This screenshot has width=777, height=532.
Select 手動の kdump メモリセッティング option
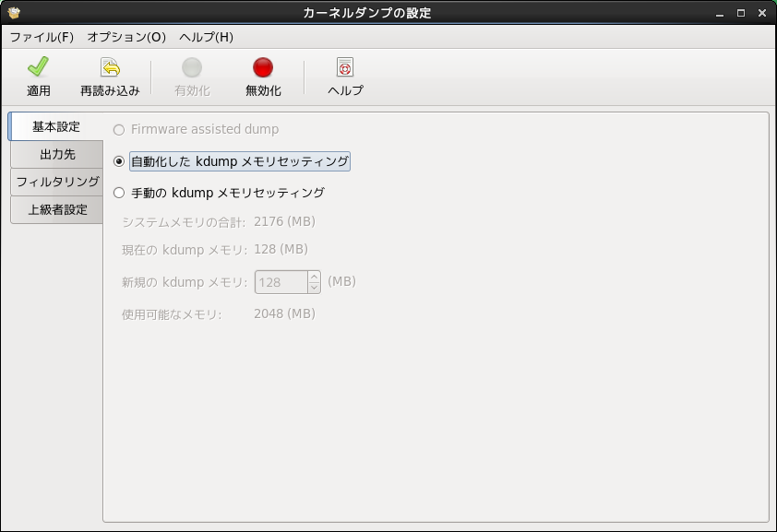(118, 194)
